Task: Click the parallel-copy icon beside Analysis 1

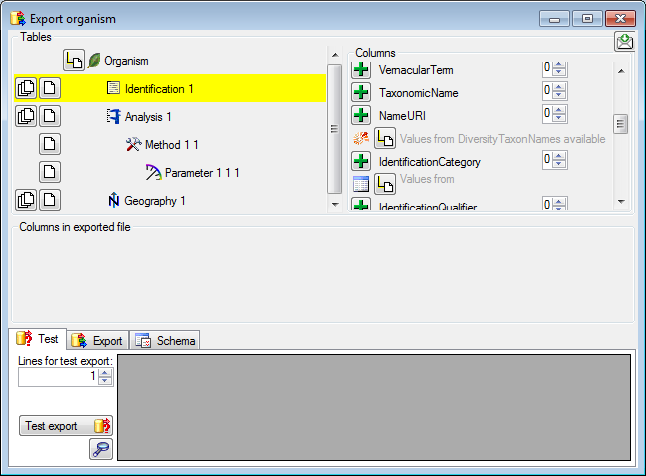Action: pos(26,116)
